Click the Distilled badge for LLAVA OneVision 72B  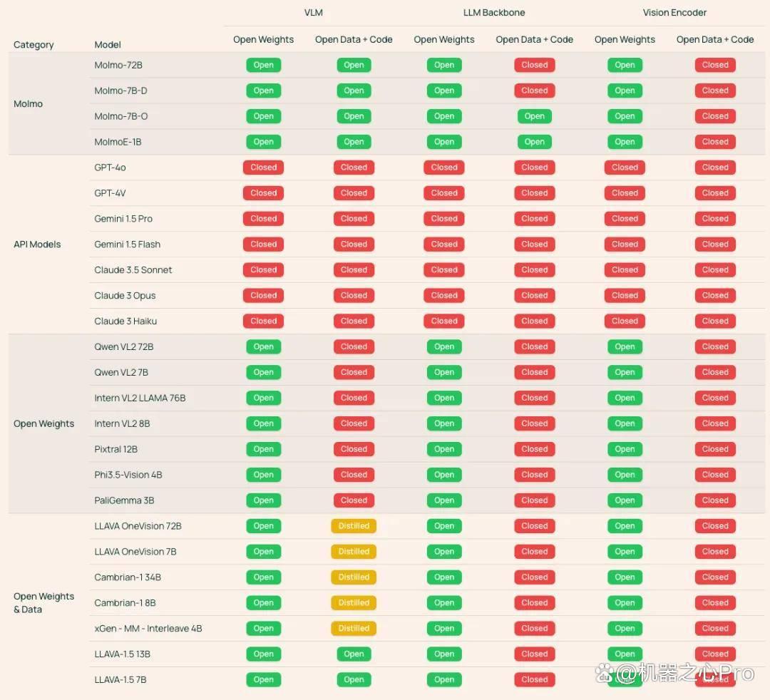click(x=354, y=526)
